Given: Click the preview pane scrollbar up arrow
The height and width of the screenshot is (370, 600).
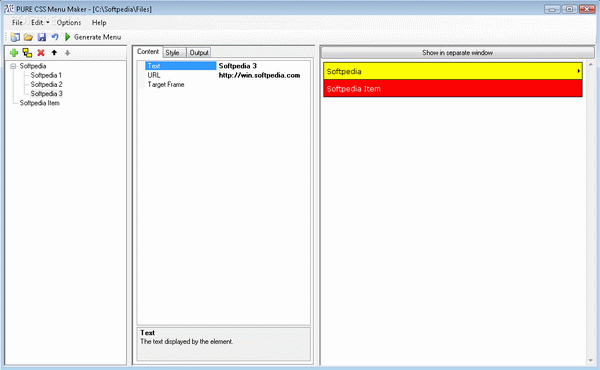Looking at the screenshot, I should tap(590, 65).
